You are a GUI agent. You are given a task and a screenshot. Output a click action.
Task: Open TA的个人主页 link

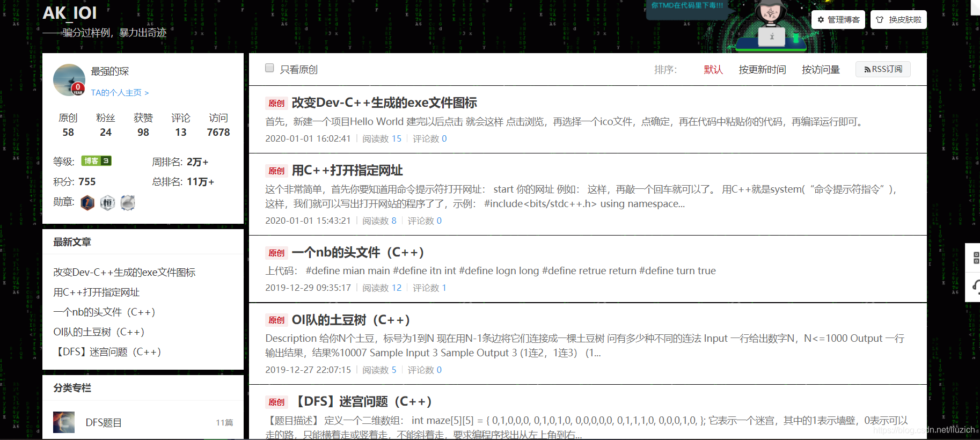coord(120,93)
